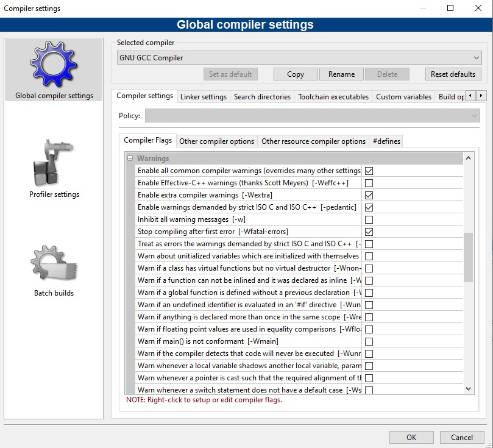Uncheck strict ISO C warnings -pedantic

(x=369, y=207)
